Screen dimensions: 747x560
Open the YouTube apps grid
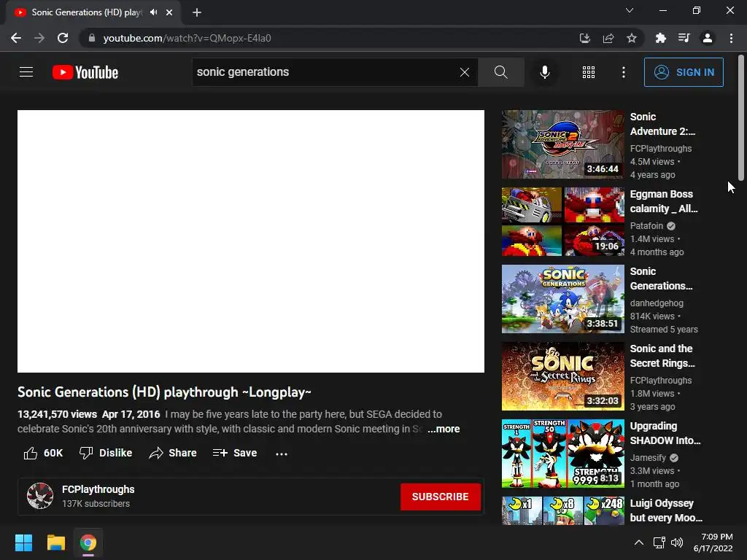click(589, 72)
